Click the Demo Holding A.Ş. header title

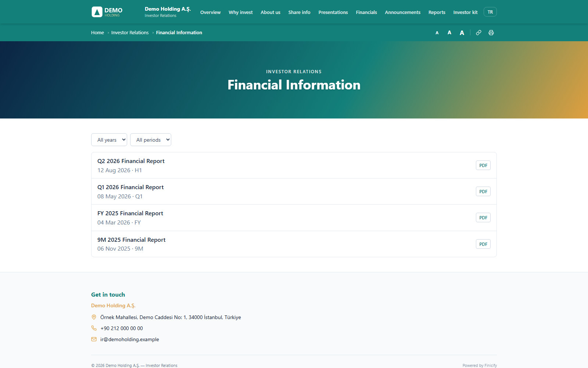coord(168,9)
